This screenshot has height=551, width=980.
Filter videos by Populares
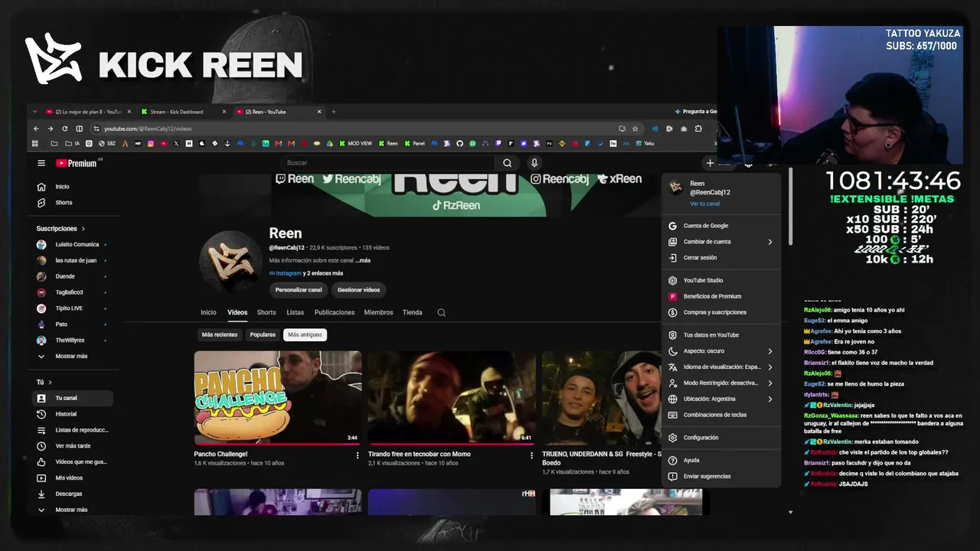coord(263,334)
